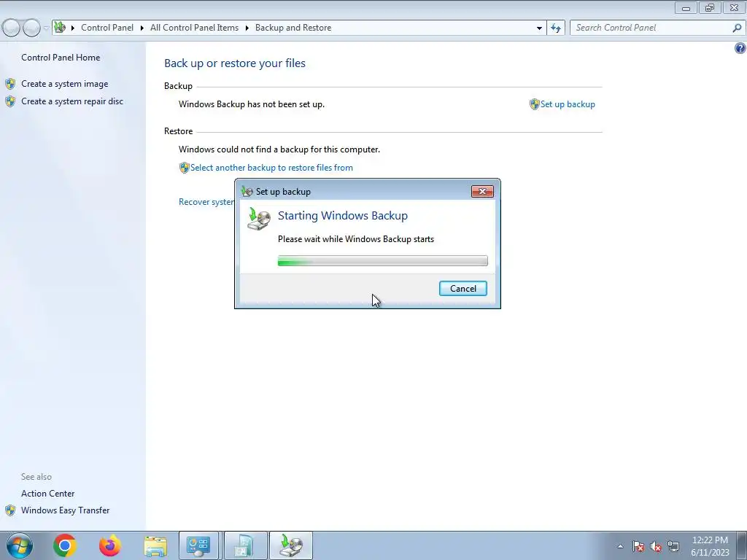Launch Google Chrome from taskbar

[x=65, y=545]
